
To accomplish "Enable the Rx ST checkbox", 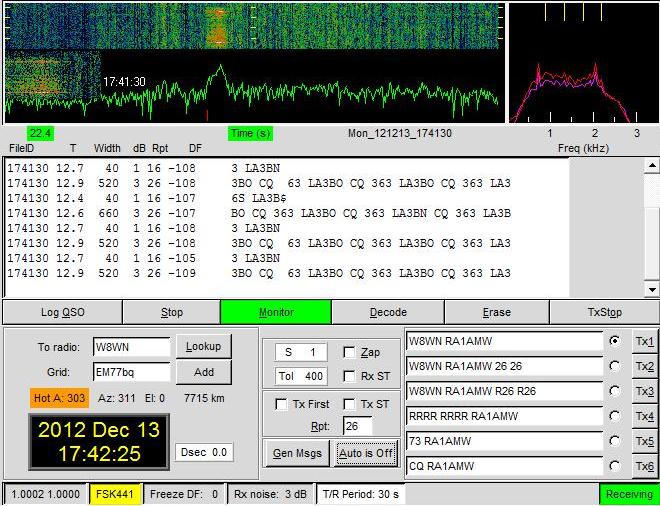I will (349, 376).
